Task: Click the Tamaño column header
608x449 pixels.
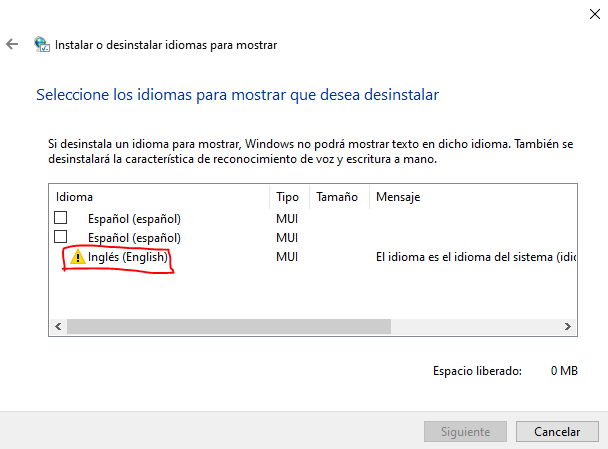Action: tap(339, 197)
